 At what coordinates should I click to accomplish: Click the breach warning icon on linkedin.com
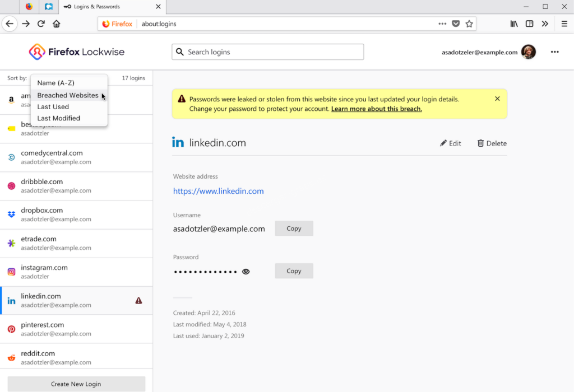pos(139,301)
